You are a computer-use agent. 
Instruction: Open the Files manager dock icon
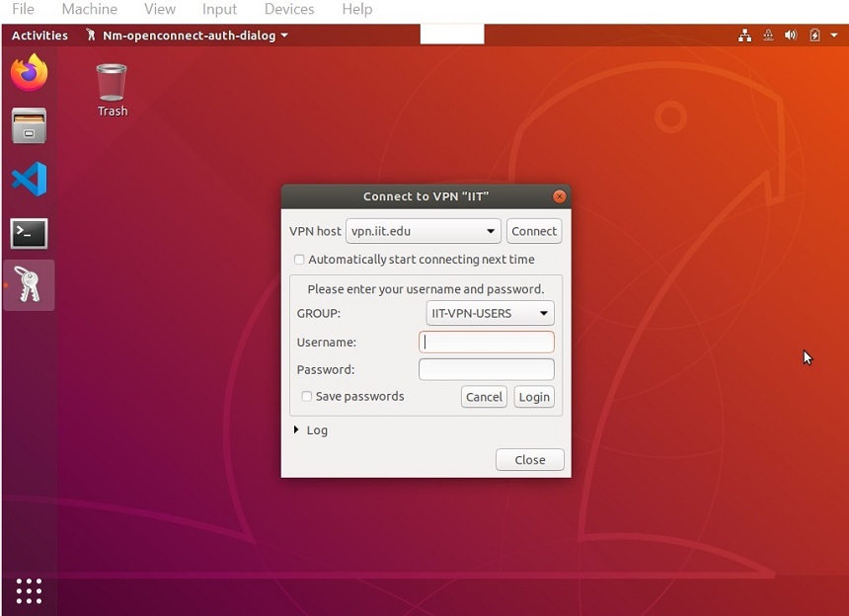point(30,125)
